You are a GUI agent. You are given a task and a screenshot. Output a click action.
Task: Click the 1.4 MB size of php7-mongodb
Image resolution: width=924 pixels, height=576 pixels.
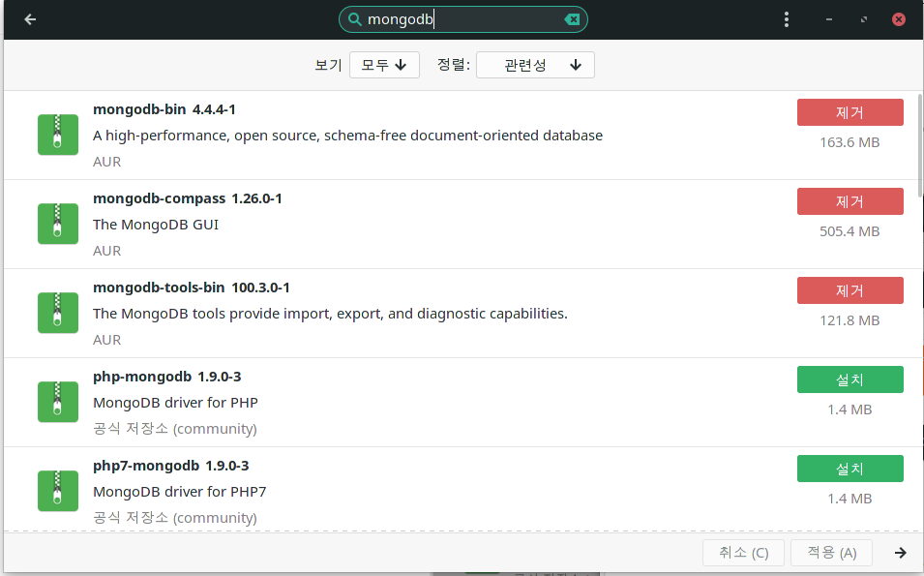(849, 499)
